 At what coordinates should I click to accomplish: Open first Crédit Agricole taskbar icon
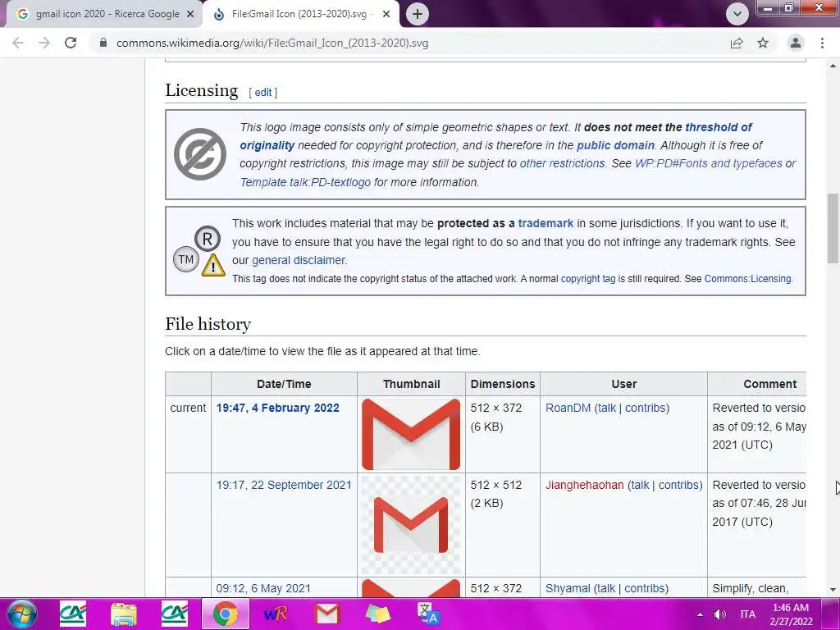[73, 614]
